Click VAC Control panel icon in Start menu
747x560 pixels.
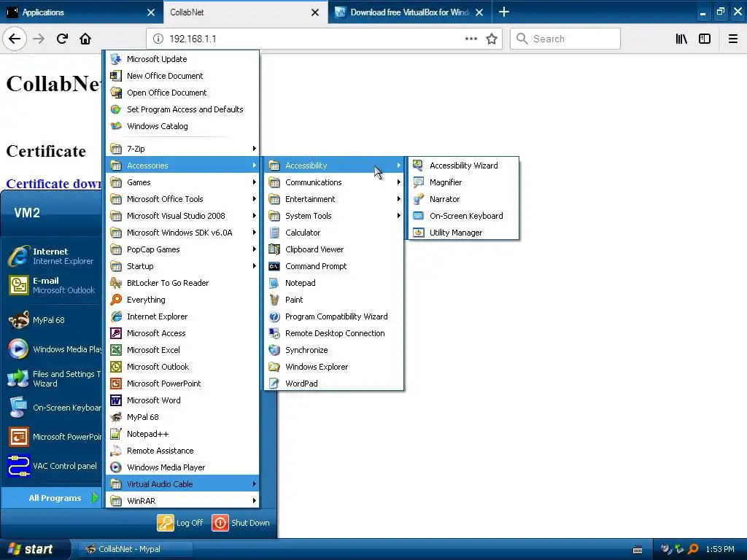[18, 466]
